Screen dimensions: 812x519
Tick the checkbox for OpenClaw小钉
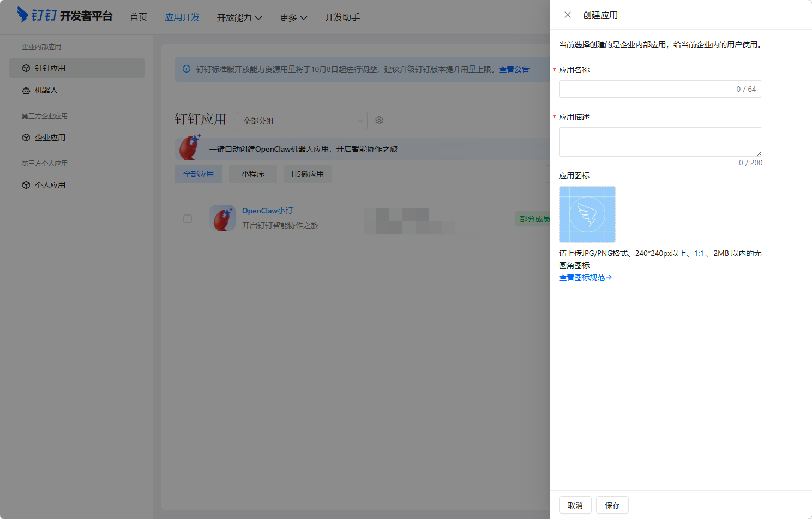pyautogui.click(x=188, y=219)
